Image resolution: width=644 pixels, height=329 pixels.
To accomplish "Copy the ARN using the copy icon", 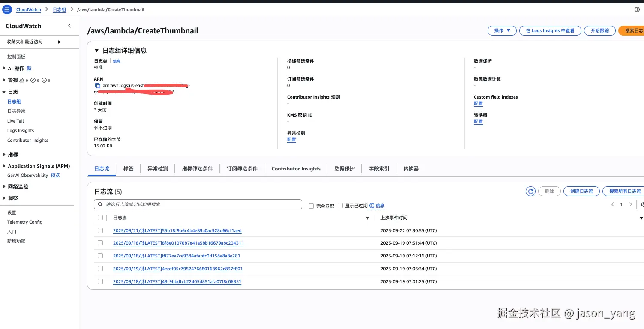I will coord(98,86).
